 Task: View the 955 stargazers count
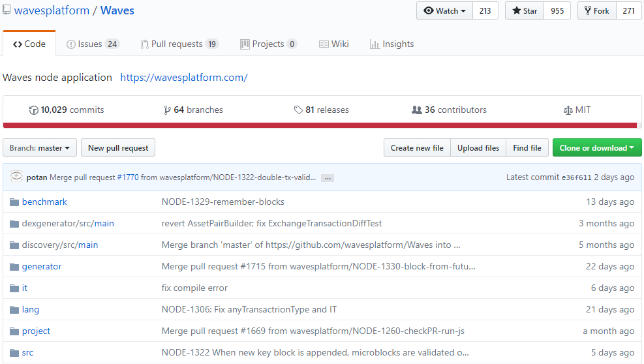[557, 10]
